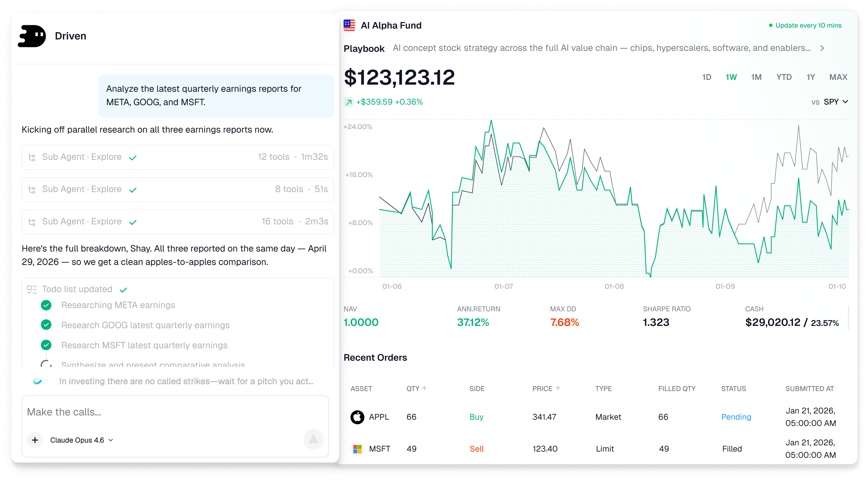Image resolution: width=868 pixels, height=481 pixels.
Task: Click the Microsoft logo in the MSFT order row
Action: (357, 449)
